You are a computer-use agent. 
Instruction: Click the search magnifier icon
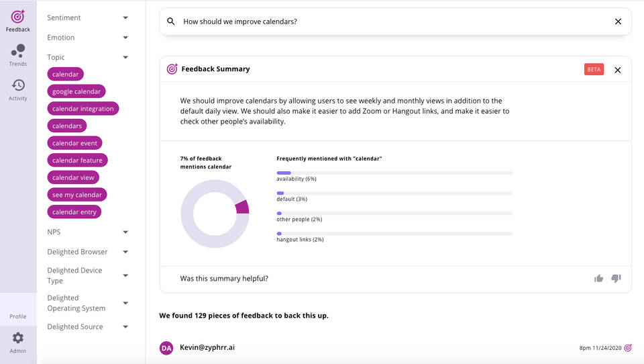pos(171,21)
